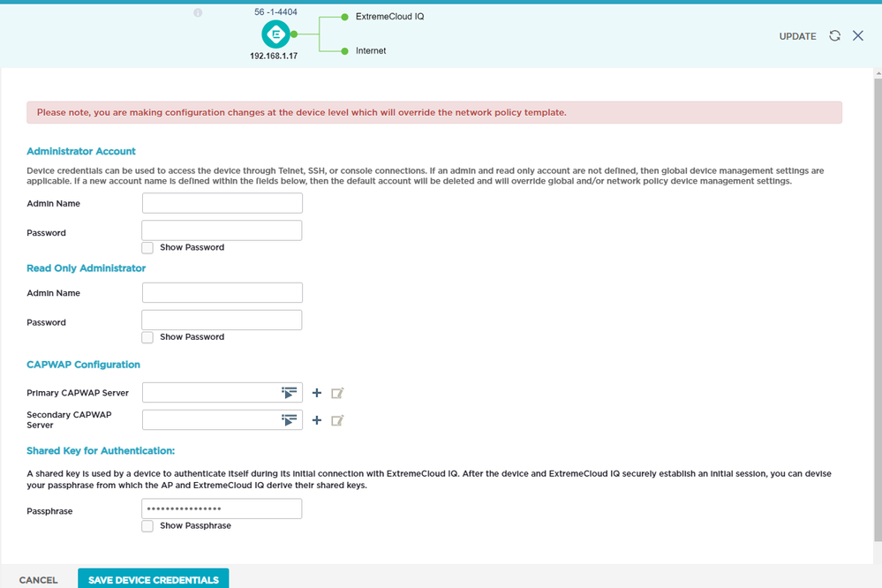Viewport: 882px width, 588px height.
Task: Edit the Secondary CAPWAP Server entry
Action: pyautogui.click(x=337, y=420)
